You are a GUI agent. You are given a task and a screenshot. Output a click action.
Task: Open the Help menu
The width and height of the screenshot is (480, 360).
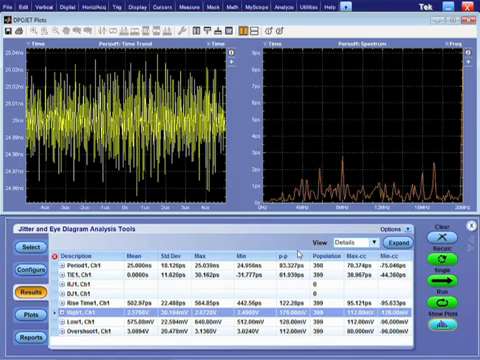point(329,7)
